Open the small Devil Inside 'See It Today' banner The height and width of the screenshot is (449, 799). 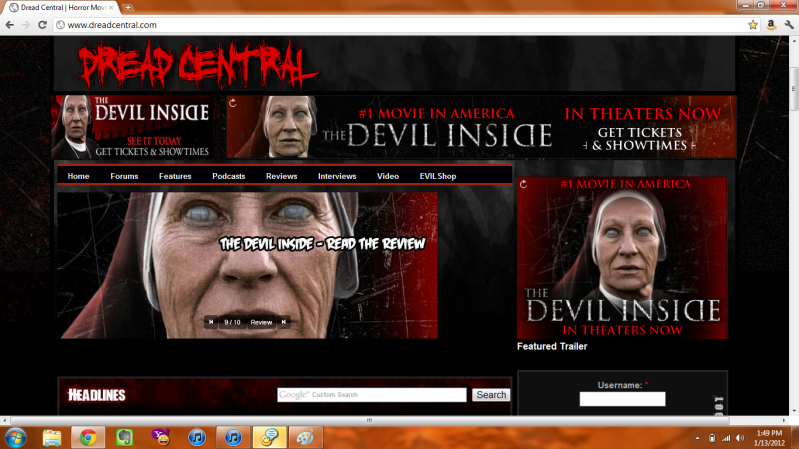click(x=132, y=126)
